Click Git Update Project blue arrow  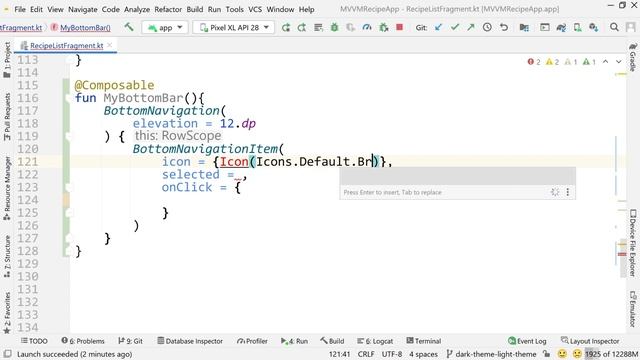point(438,27)
